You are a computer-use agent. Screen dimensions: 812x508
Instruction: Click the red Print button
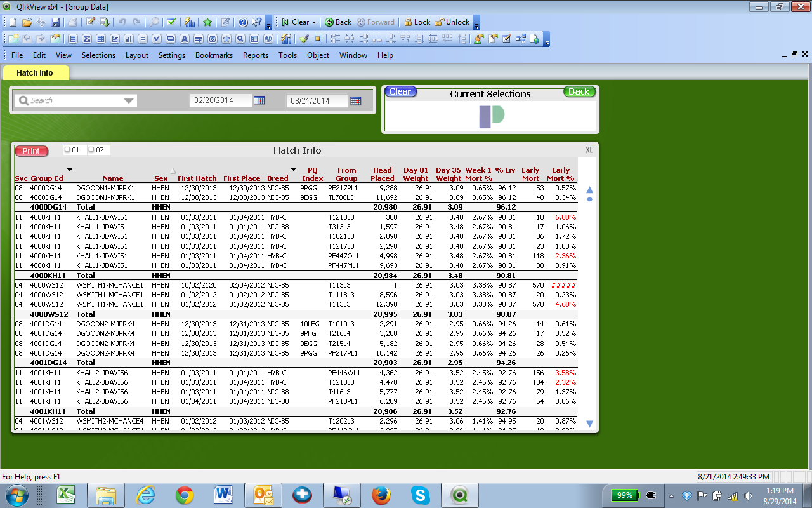pyautogui.click(x=31, y=151)
